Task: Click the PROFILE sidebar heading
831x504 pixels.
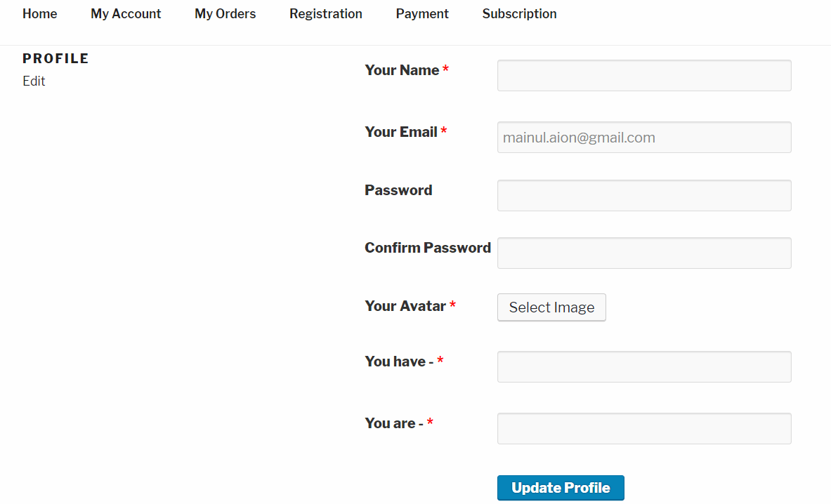Action: 55,58
